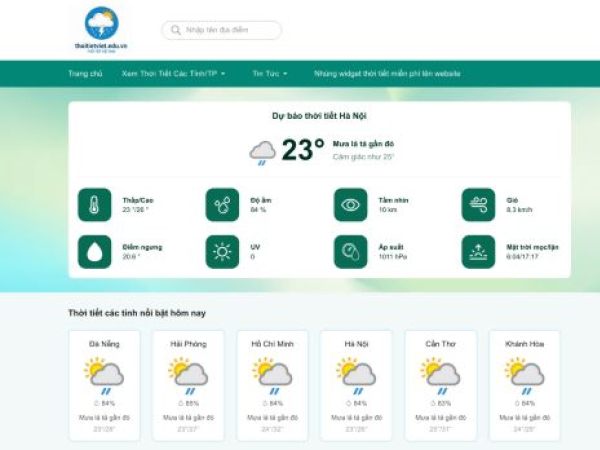600x450 pixels.
Task: Click the UV sun icon
Action: (x=222, y=252)
